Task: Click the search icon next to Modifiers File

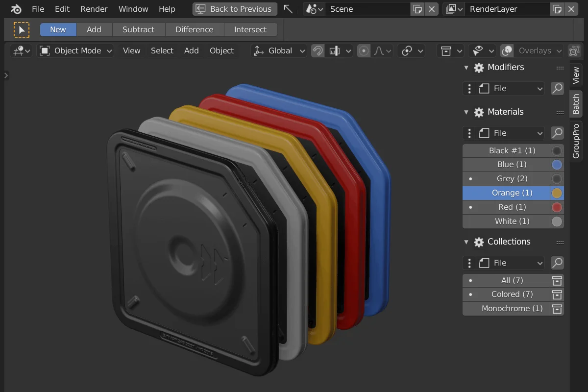Action: click(557, 88)
